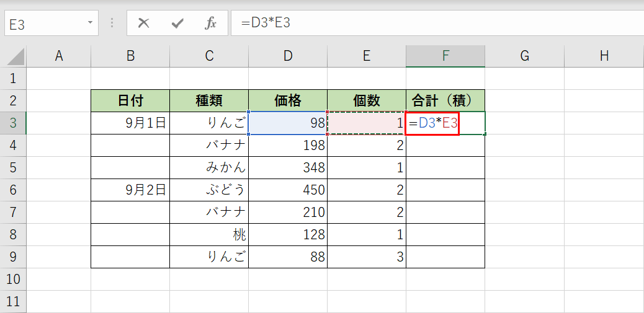Select the price cell 98
644x313 pixels.
pos(288,123)
